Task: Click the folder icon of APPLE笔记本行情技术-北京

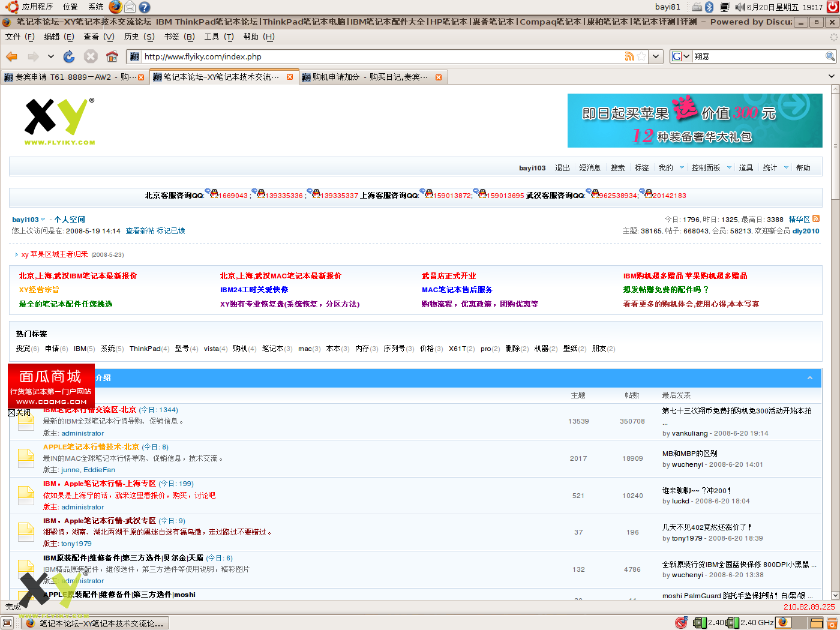Action: click(x=26, y=458)
